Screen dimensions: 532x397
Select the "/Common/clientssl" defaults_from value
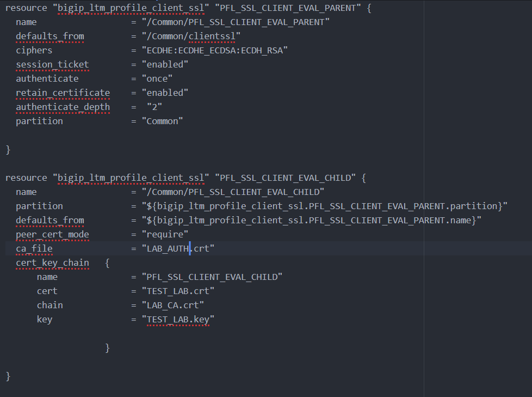coord(191,36)
